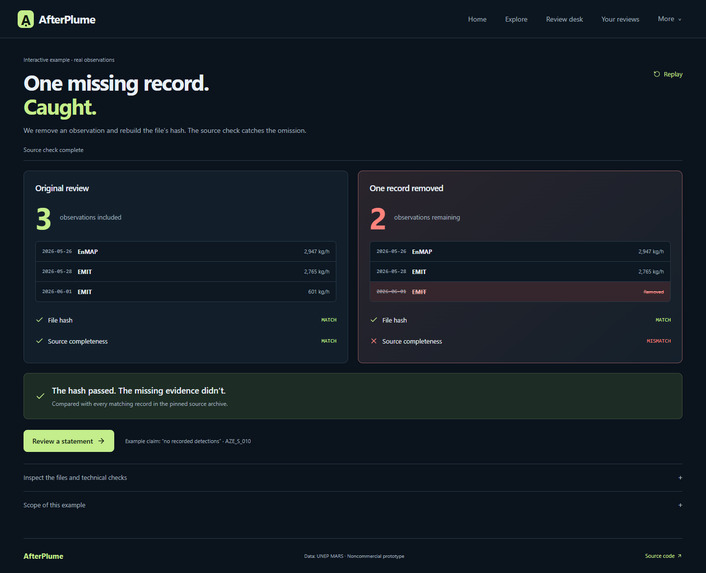Click the red Removed label
Image resolution: width=706 pixels, height=573 pixels.
[x=653, y=292]
